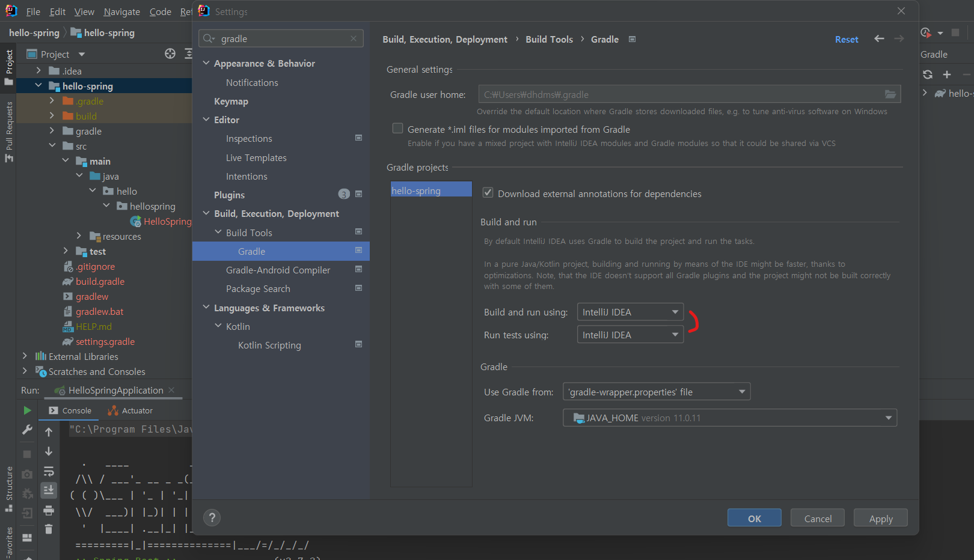
Task: Open the View menu
Action: (84, 11)
